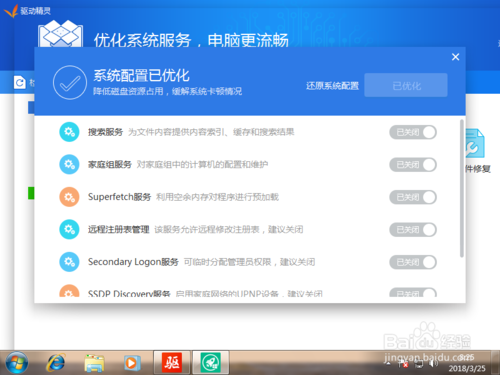Click the 家庭组服务 service name
The height and width of the screenshot is (375, 500).
110,165
